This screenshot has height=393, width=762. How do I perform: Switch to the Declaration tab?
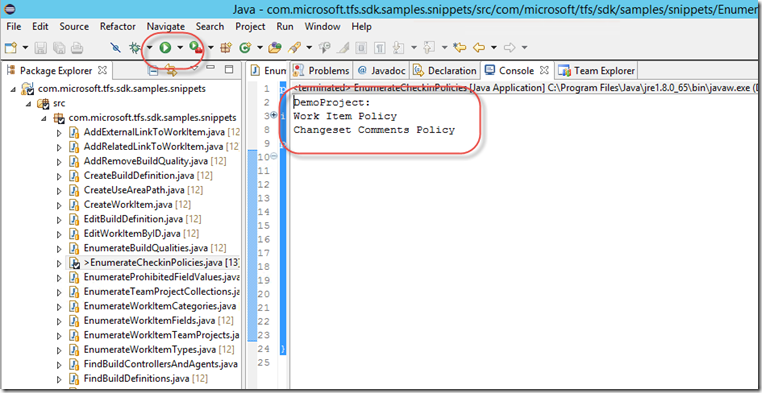(x=444, y=71)
